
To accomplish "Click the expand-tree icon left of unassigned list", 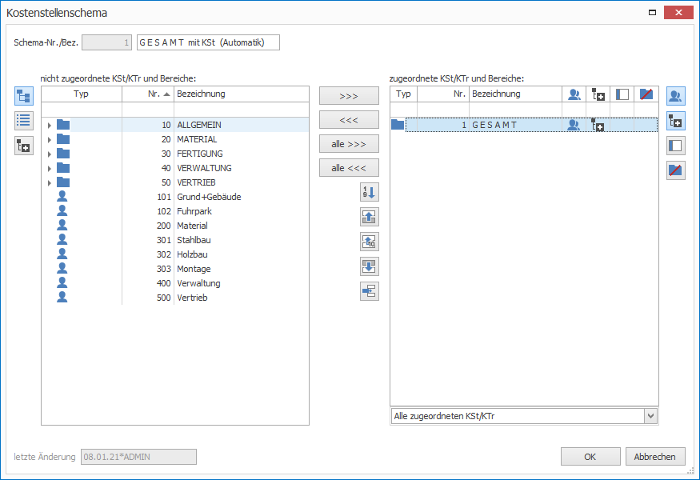I will tap(24, 146).
